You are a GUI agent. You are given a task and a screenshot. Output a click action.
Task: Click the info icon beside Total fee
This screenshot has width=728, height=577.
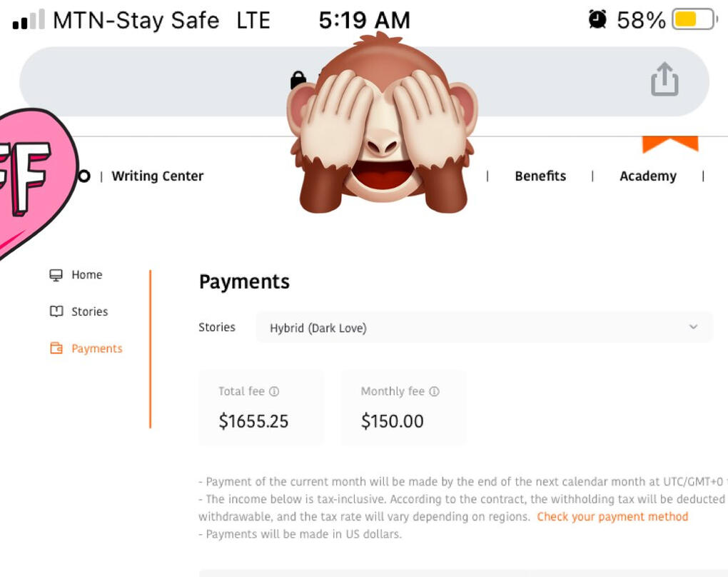point(274,391)
